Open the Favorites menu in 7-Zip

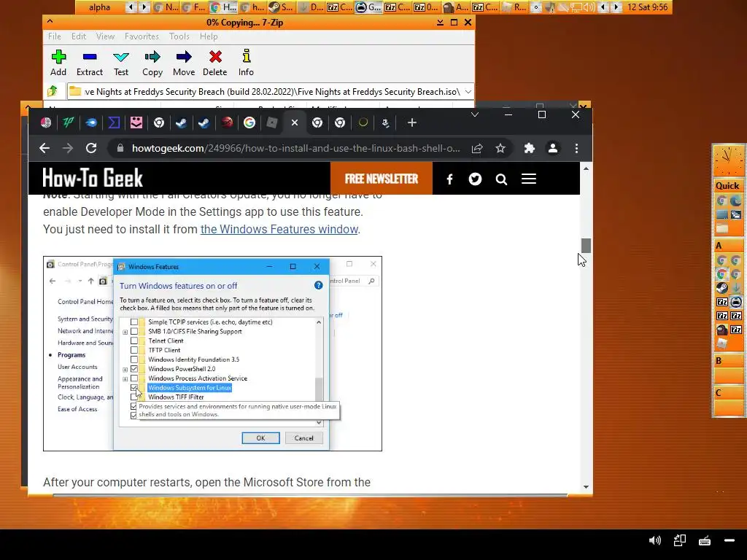click(142, 36)
